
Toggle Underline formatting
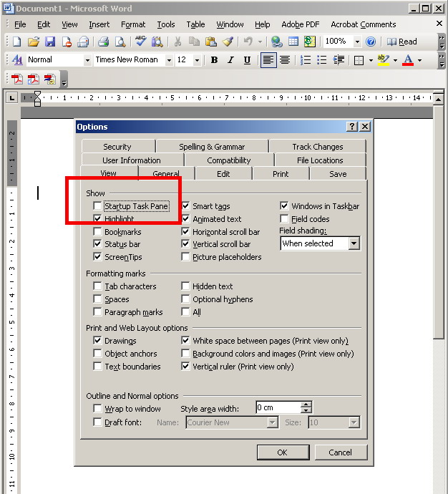pos(247,60)
